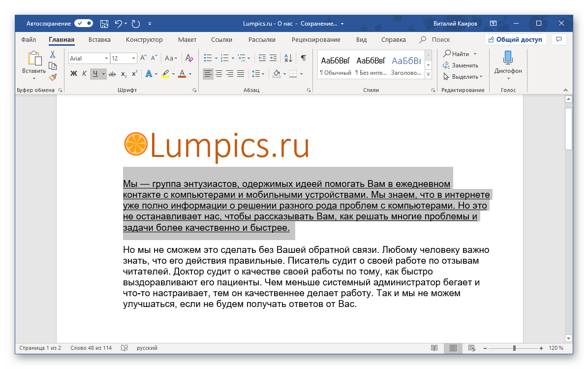Screen dimensions: 588x369
Task: Toggle paragraph marks display (¶)
Action: 304,58
